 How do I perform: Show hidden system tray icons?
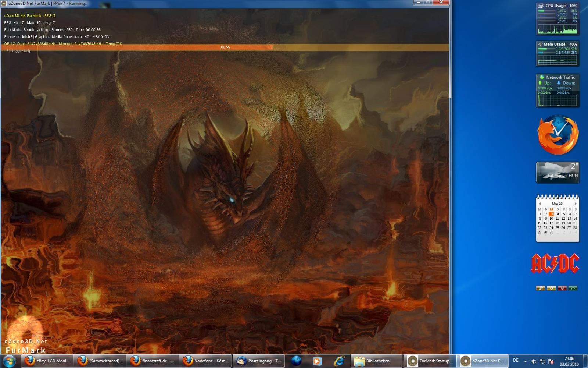point(525,361)
